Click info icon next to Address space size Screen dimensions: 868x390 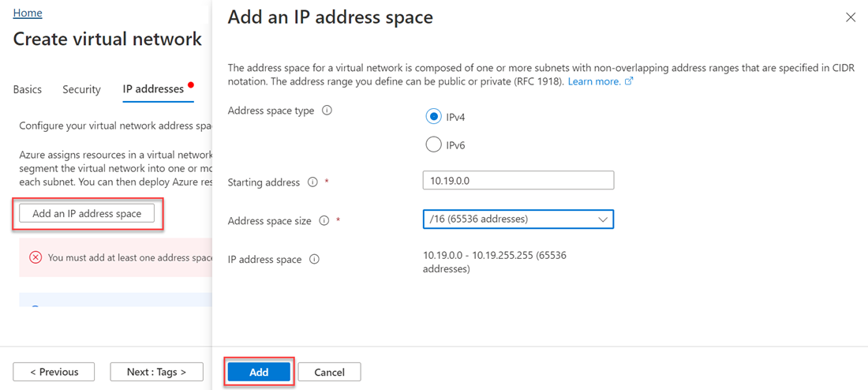tap(324, 221)
